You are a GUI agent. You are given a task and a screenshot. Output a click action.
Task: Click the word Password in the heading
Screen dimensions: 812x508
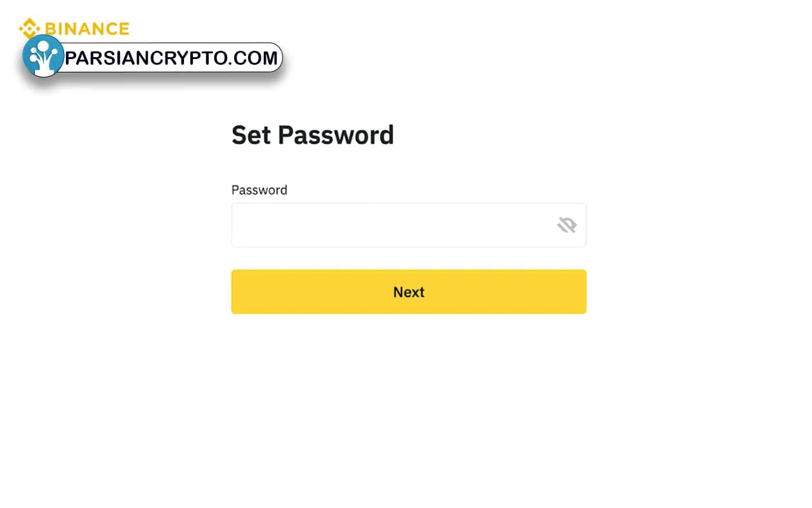[x=336, y=135]
